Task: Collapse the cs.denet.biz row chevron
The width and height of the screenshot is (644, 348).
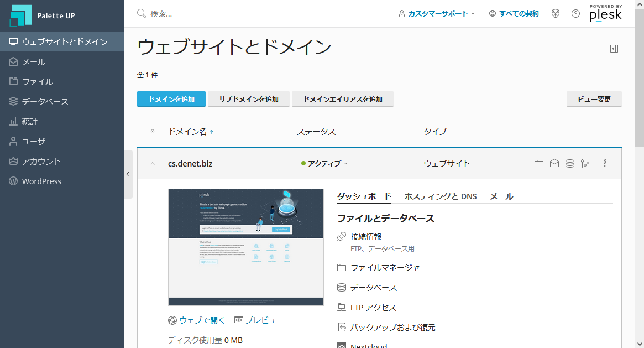Action: click(153, 164)
